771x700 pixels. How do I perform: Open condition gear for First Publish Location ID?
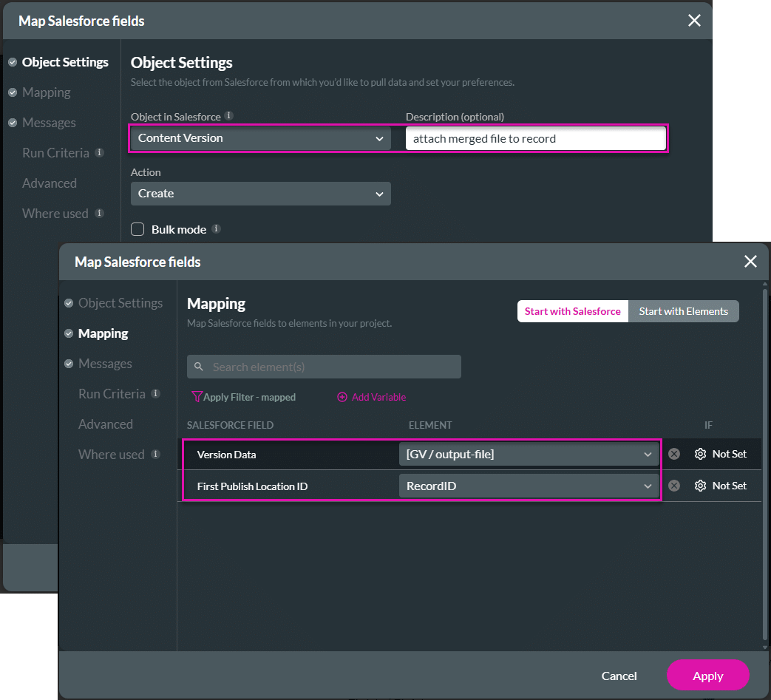point(700,486)
